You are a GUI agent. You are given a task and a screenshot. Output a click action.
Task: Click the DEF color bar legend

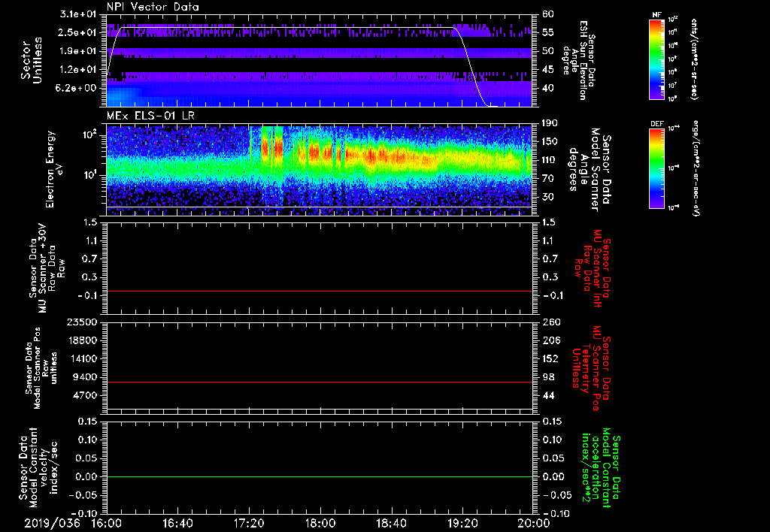tap(656, 168)
